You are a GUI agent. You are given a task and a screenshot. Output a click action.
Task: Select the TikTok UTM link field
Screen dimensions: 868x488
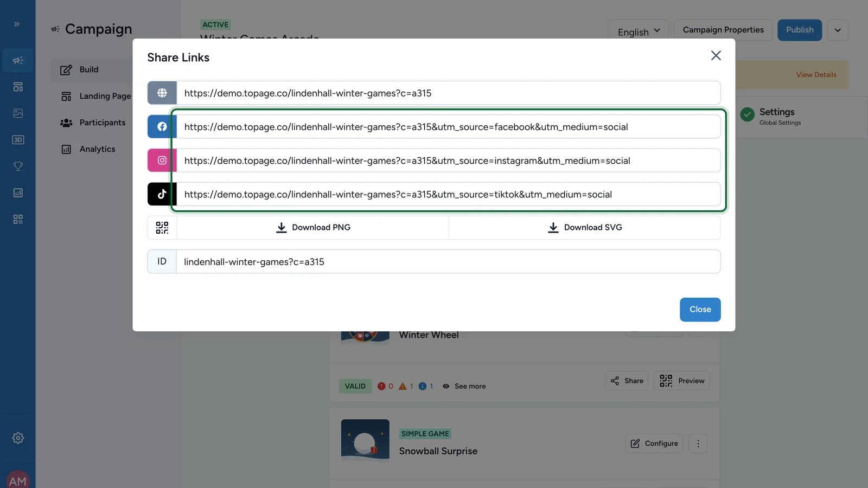coord(449,194)
